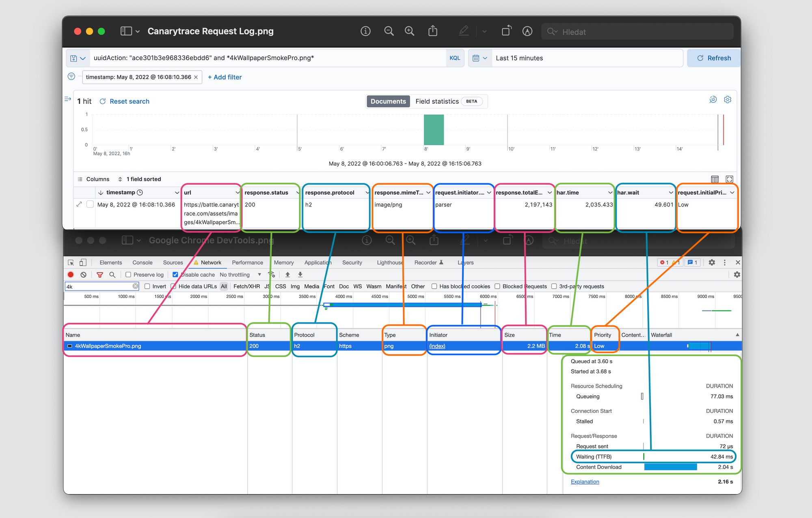The height and width of the screenshot is (518, 812).
Task: Open the Explanation link in timing panel
Action: point(585,481)
